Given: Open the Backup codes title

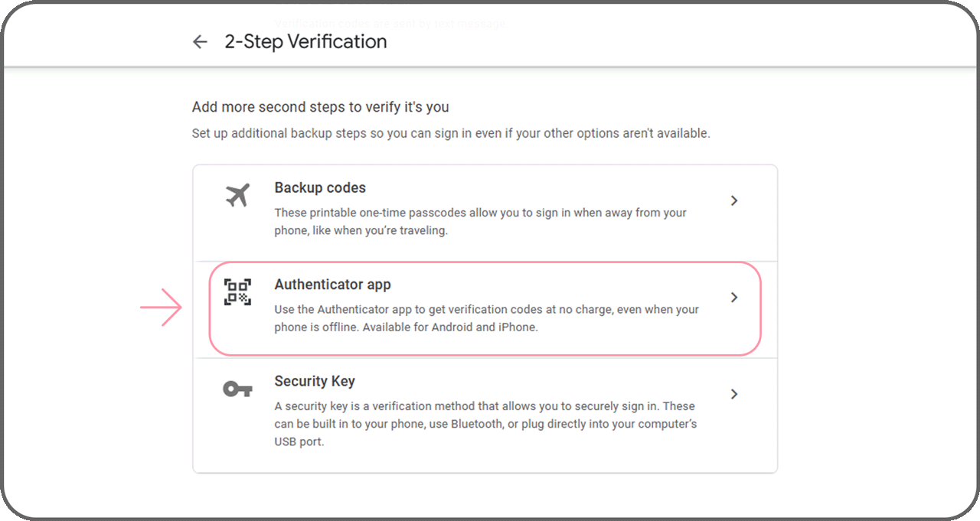Looking at the screenshot, I should [x=320, y=187].
